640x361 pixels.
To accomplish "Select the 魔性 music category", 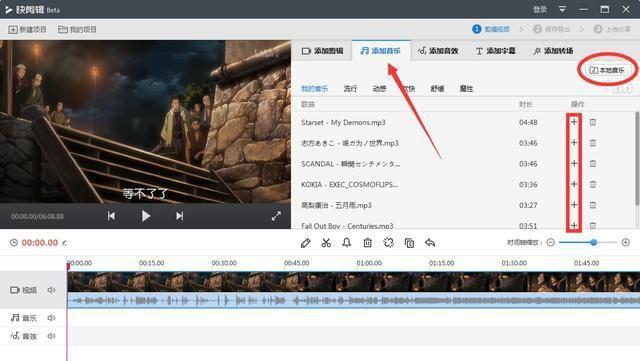I will (466, 88).
